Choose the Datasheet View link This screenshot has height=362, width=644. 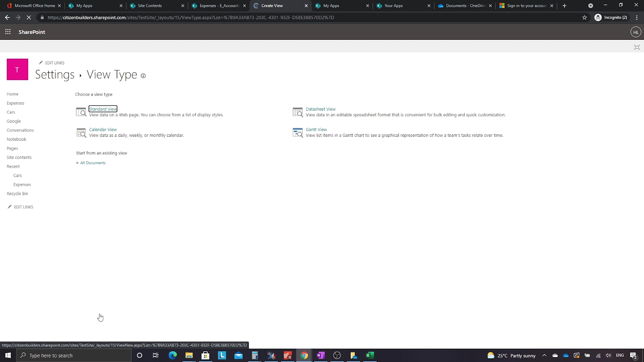(320, 109)
